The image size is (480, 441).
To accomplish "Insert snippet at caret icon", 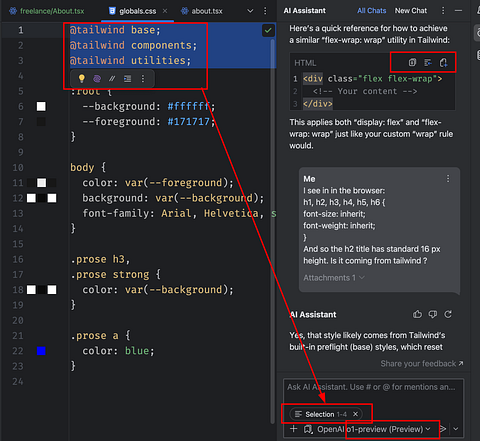I will [428, 62].
